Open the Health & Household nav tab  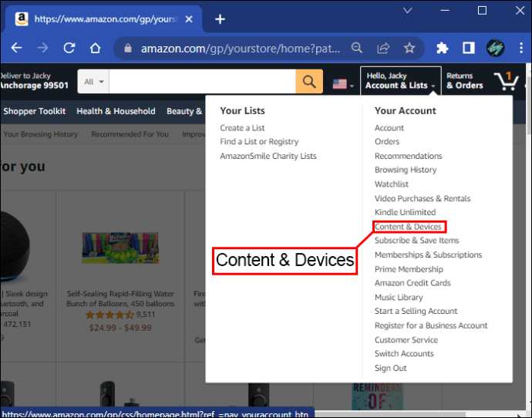116,111
